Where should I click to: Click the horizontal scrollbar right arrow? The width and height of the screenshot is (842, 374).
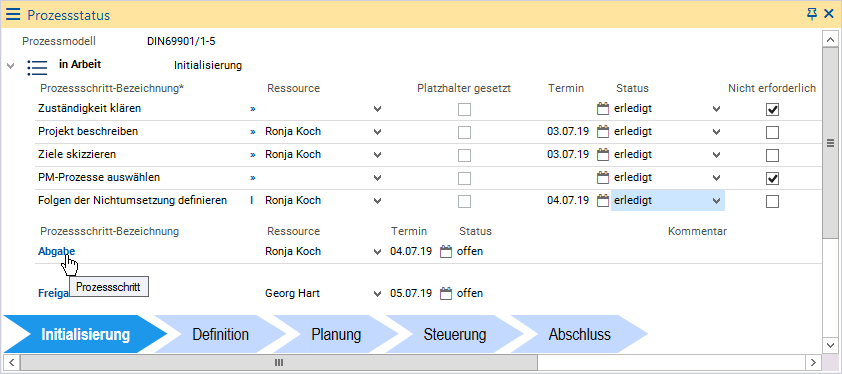(814, 362)
